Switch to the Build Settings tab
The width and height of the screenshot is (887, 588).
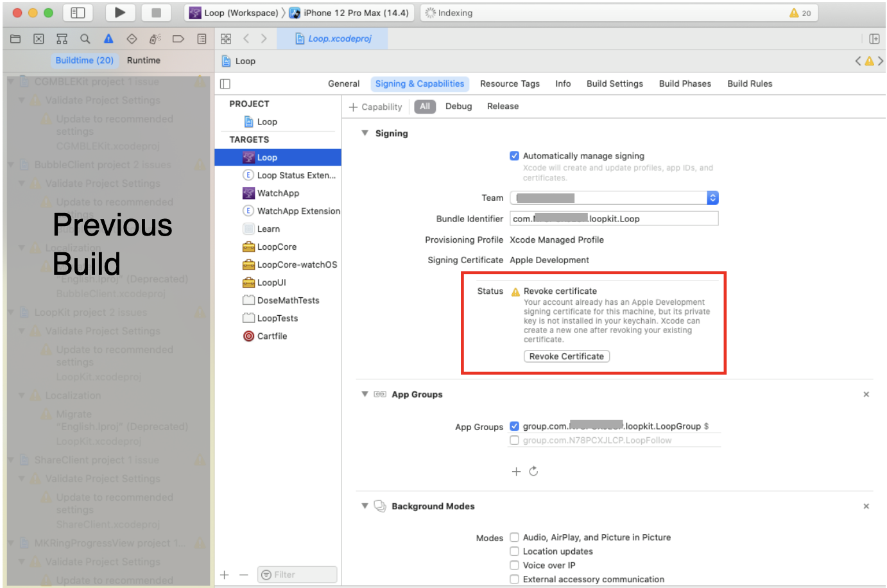614,84
